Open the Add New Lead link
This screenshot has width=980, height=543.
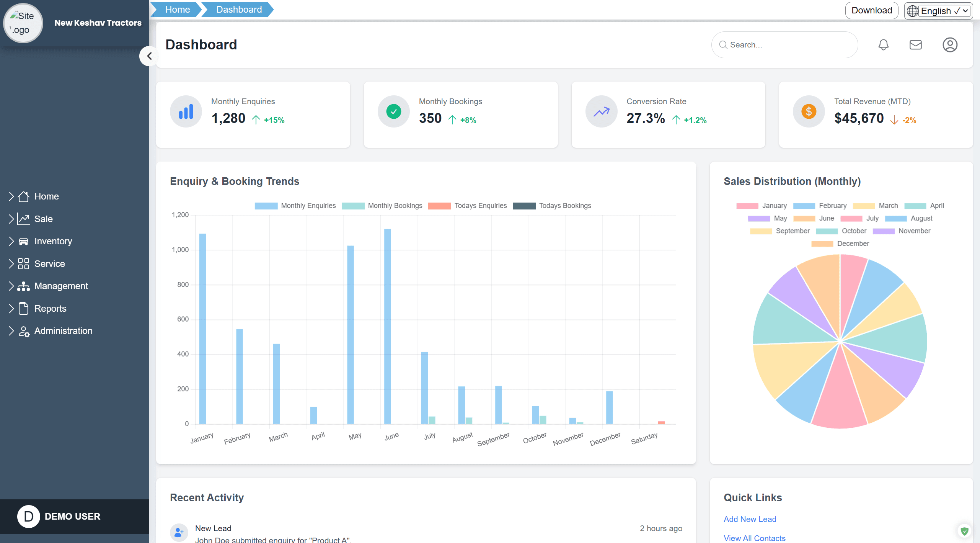[750, 519]
